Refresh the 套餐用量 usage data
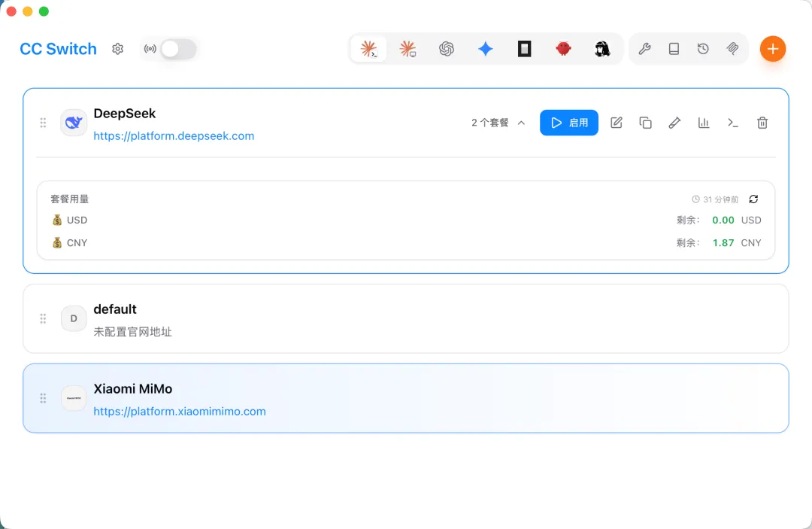This screenshot has width=812, height=529. tap(753, 199)
